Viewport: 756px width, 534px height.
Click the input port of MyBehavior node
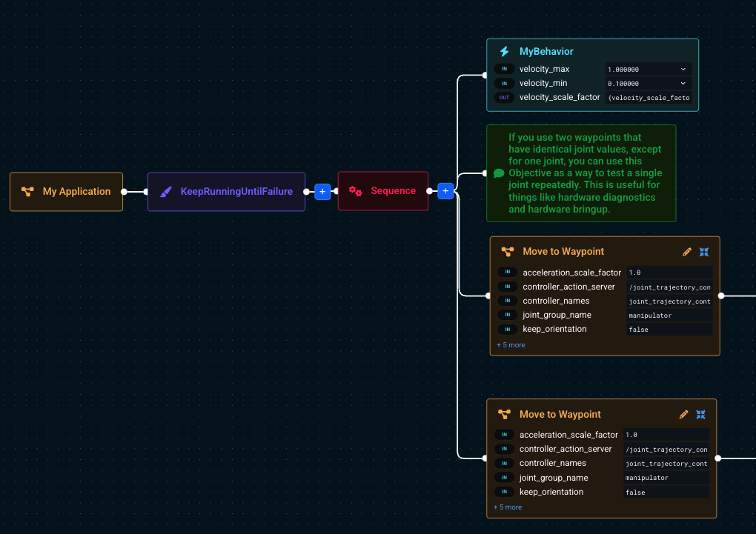tap(485, 76)
